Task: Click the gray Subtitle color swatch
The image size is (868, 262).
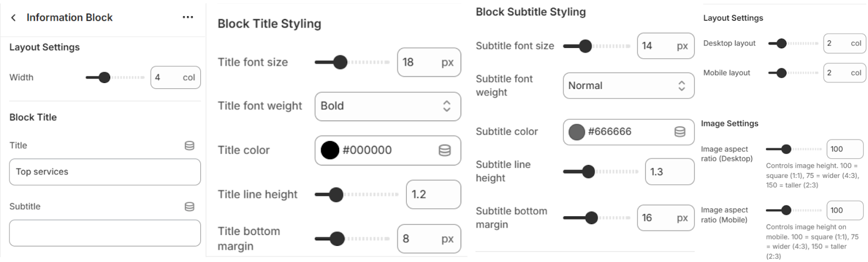Action: click(577, 132)
